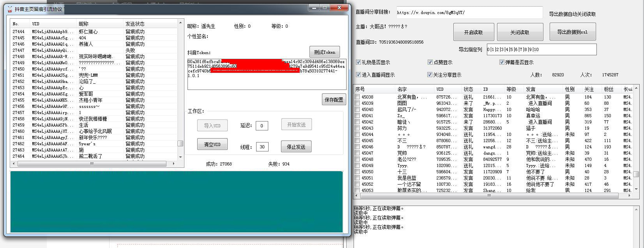Click the 失败 status in row 27447
This screenshot has width=644, height=248.
coord(131,50)
